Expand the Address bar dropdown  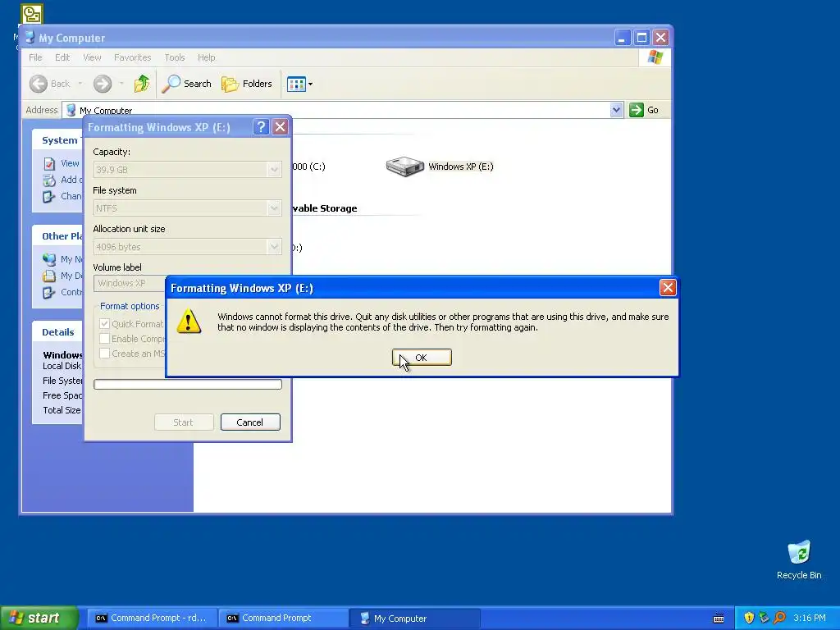[616, 110]
